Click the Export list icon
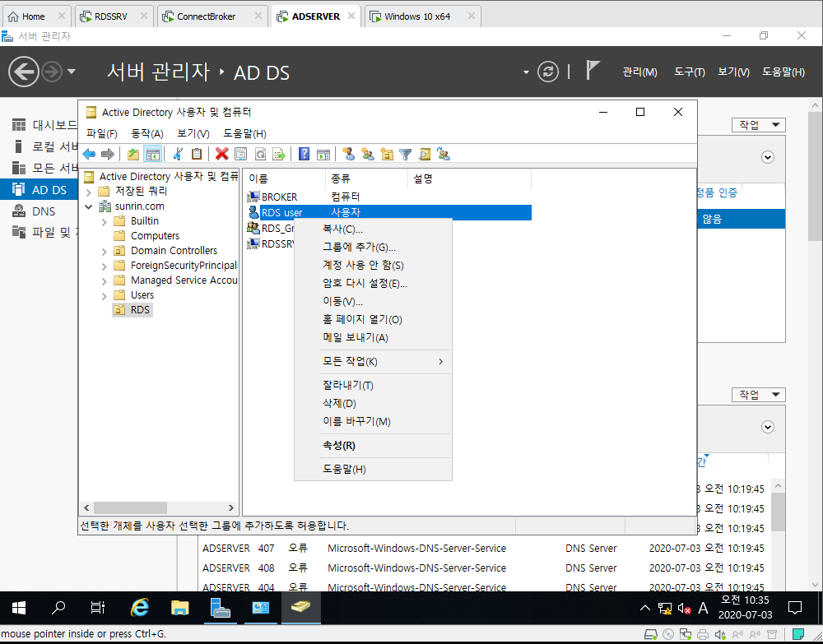 pos(279,154)
